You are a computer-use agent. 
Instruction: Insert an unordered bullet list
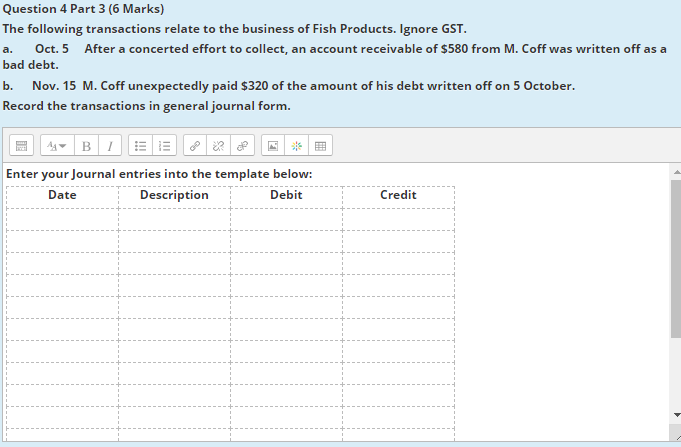click(140, 146)
